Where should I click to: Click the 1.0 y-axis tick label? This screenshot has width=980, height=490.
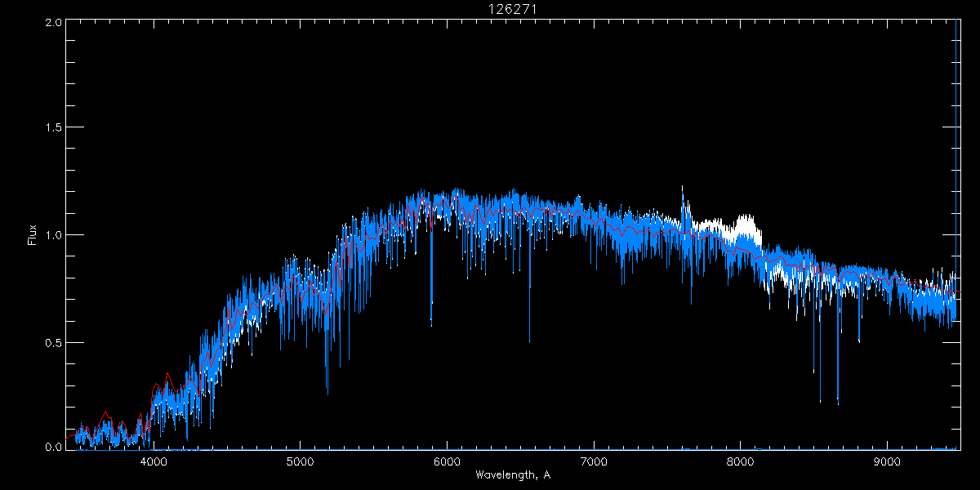click(52, 235)
